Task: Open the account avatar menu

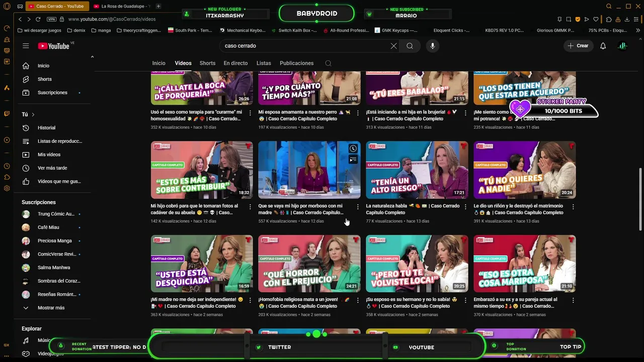Action: (x=622, y=46)
